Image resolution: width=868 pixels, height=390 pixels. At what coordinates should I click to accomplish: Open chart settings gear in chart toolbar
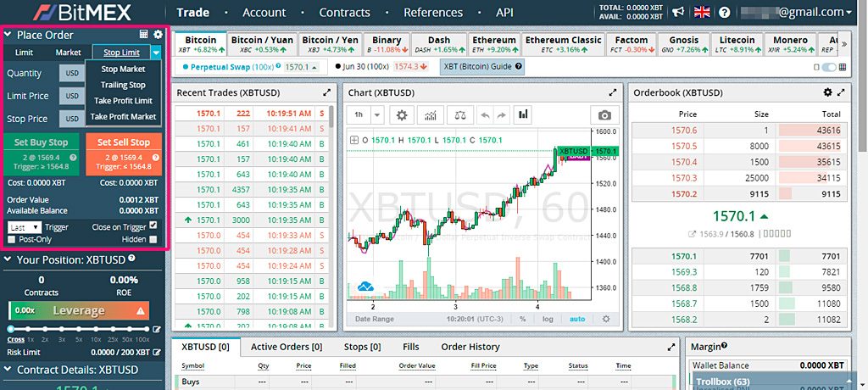402,115
